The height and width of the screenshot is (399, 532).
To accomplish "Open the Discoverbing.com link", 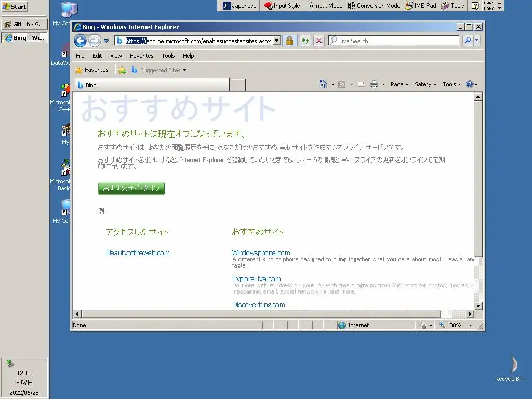I will tap(259, 304).
